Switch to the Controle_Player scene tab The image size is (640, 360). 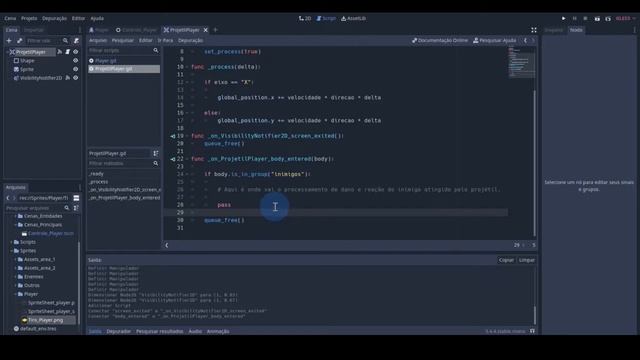click(x=136, y=30)
